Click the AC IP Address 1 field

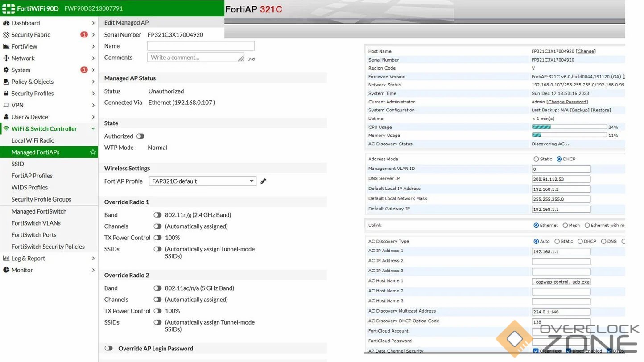(x=561, y=251)
